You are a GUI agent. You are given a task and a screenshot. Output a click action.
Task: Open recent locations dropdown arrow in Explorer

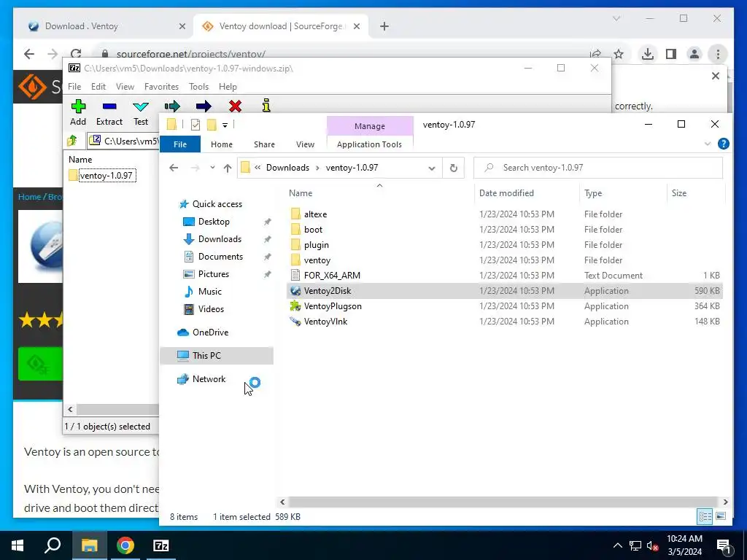coord(212,167)
